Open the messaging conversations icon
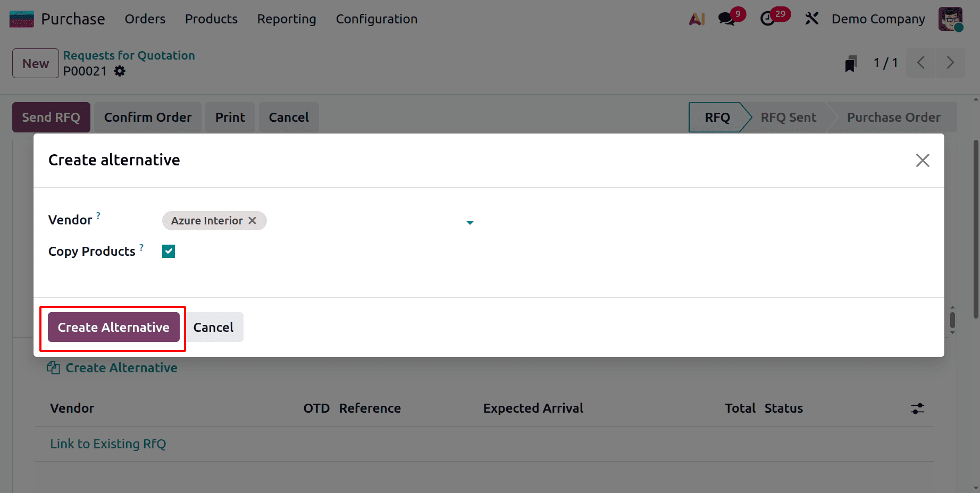The image size is (980, 493). [726, 18]
